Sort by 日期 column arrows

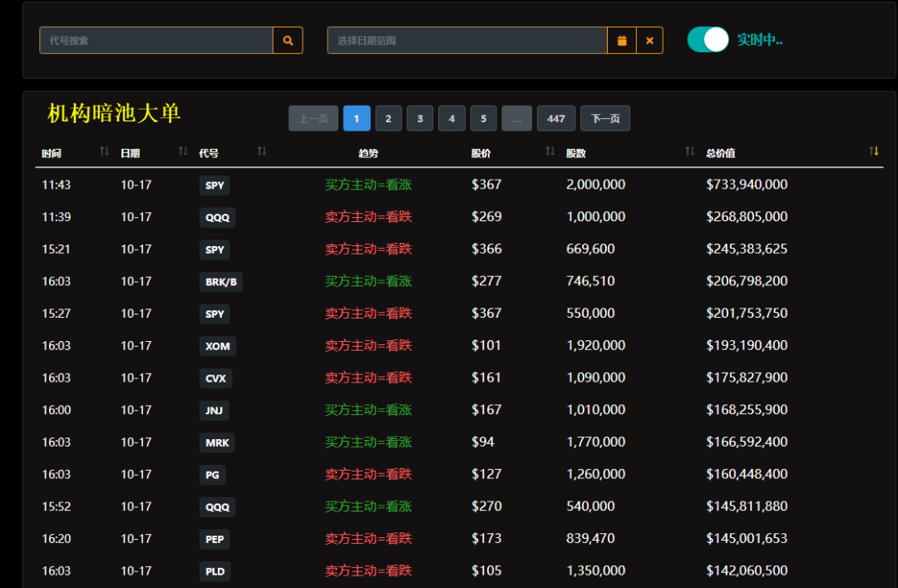click(183, 151)
